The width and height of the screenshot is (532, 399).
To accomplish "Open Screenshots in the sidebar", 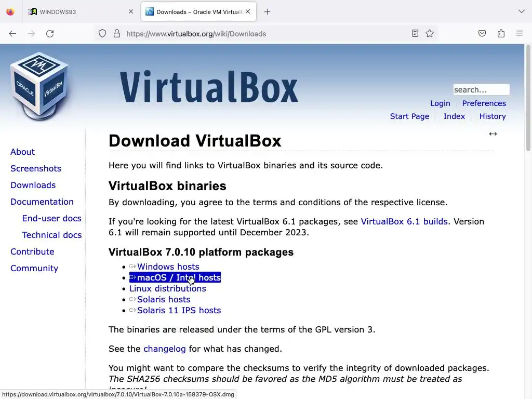I will tap(36, 169).
